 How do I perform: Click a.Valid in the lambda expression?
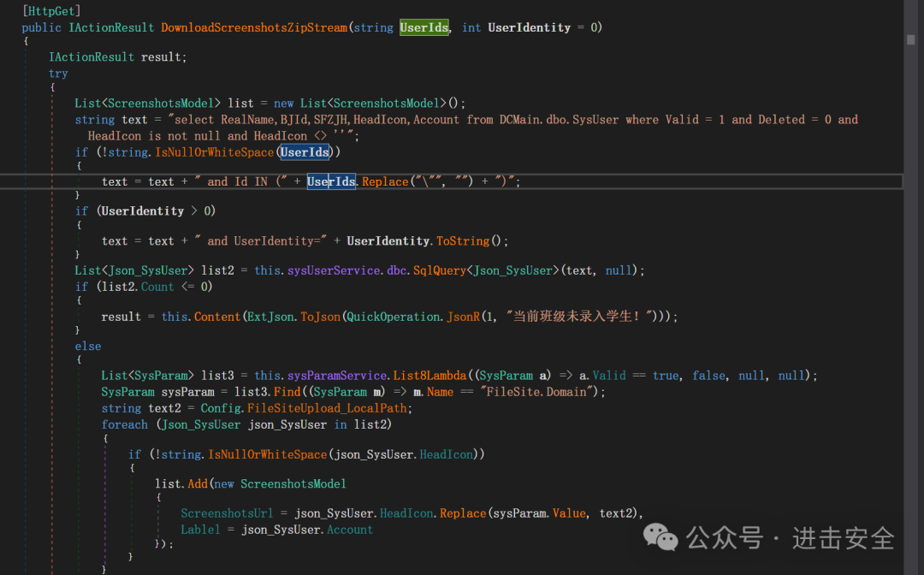pyautogui.click(x=603, y=376)
